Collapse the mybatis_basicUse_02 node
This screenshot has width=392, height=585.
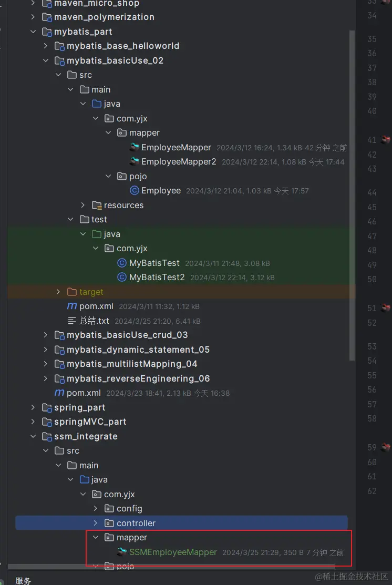(x=46, y=61)
